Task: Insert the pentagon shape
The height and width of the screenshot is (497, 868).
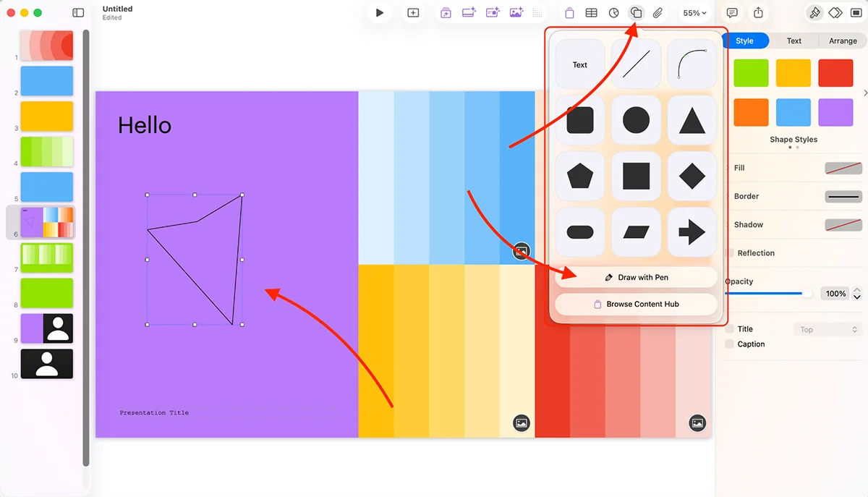Action: pyautogui.click(x=580, y=176)
